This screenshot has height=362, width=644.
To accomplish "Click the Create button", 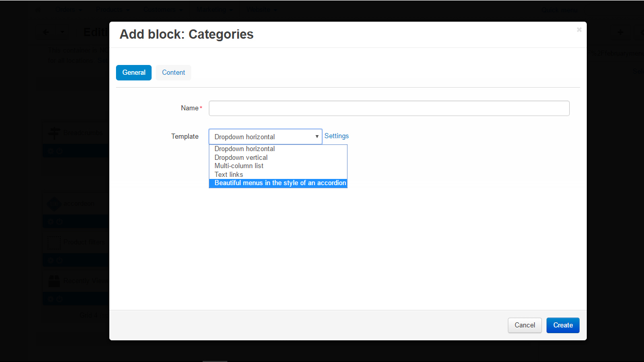I will tap(563, 325).
